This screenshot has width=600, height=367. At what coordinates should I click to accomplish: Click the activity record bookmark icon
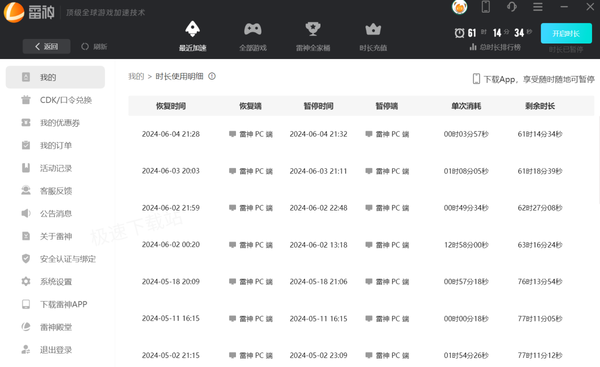tap(26, 168)
